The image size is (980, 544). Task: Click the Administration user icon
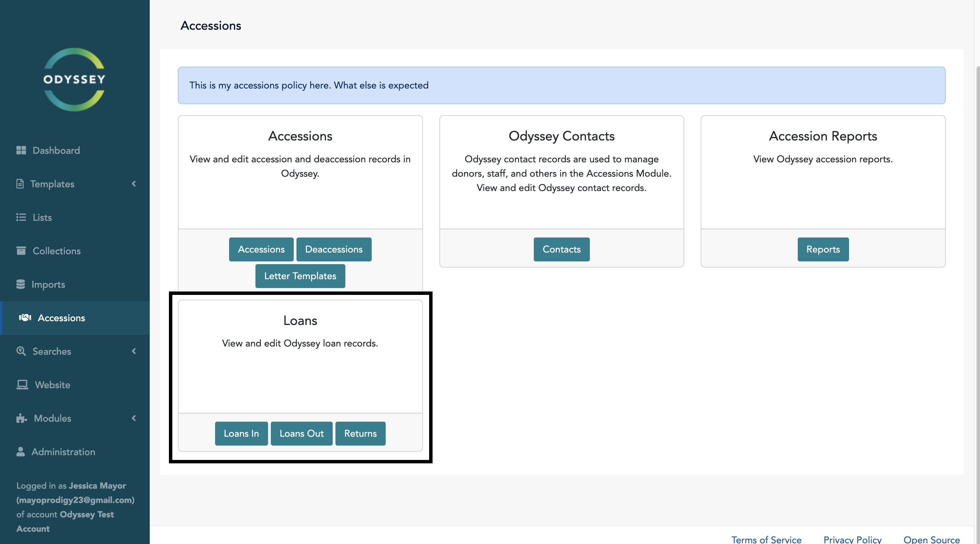(x=21, y=452)
